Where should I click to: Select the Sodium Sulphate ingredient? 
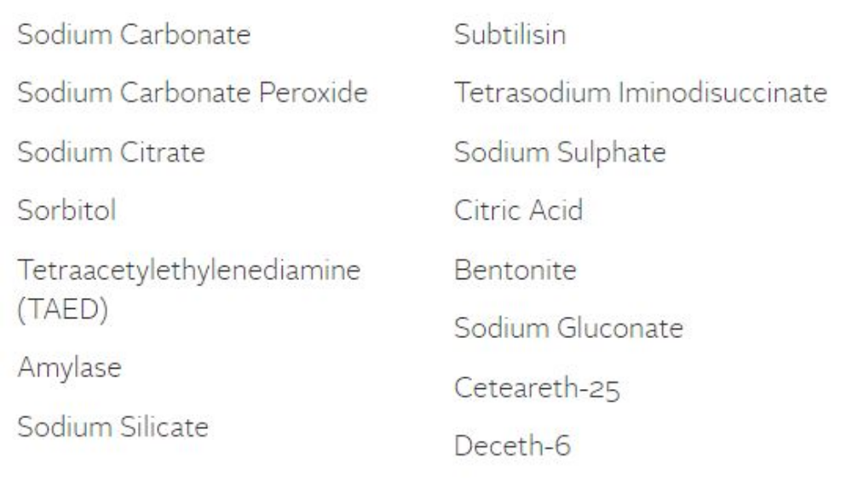click(560, 152)
